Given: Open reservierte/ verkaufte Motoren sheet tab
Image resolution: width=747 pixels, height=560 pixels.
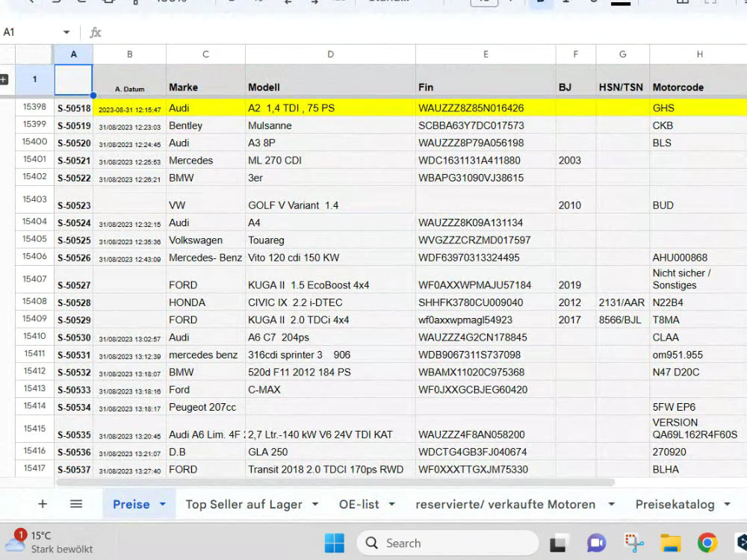Looking at the screenshot, I should coord(506,504).
